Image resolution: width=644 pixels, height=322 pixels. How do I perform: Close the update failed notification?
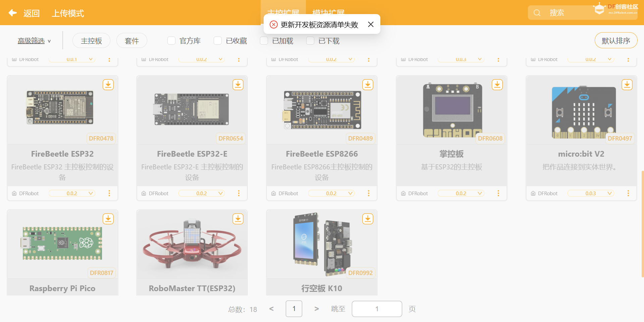coord(371,24)
